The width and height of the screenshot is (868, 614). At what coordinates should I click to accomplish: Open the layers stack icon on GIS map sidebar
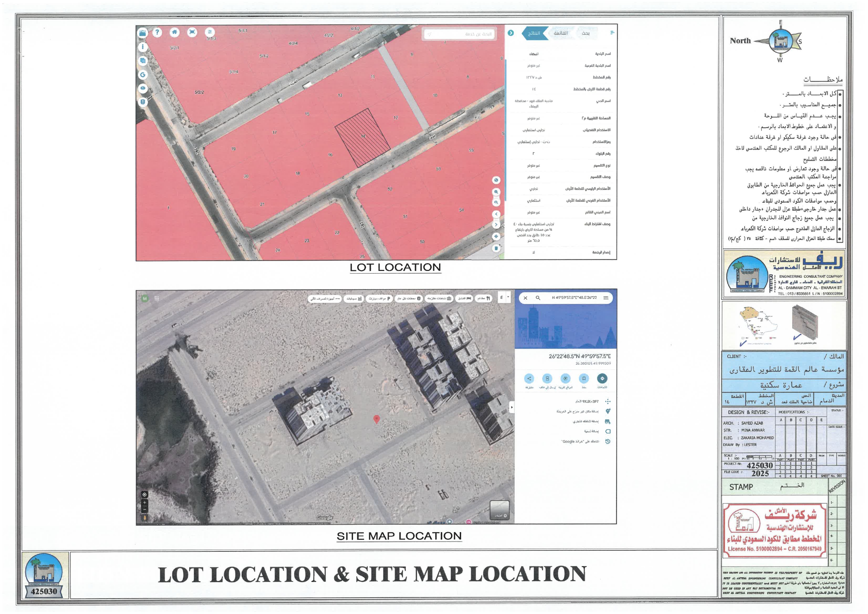pos(143,61)
